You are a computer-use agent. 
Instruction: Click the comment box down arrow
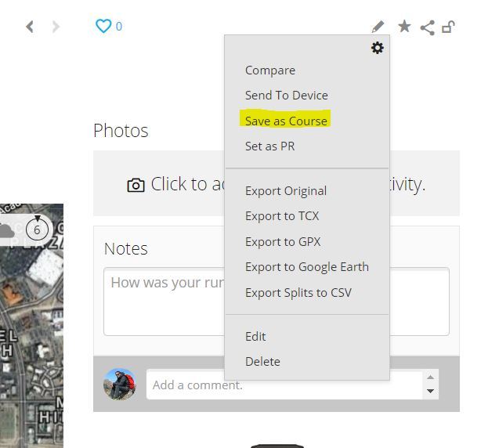(430, 391)
